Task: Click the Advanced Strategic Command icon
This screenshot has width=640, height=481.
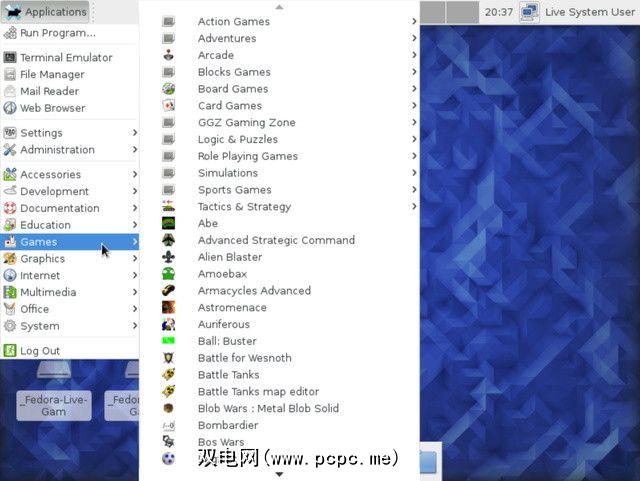Action: tap(169, 240)
